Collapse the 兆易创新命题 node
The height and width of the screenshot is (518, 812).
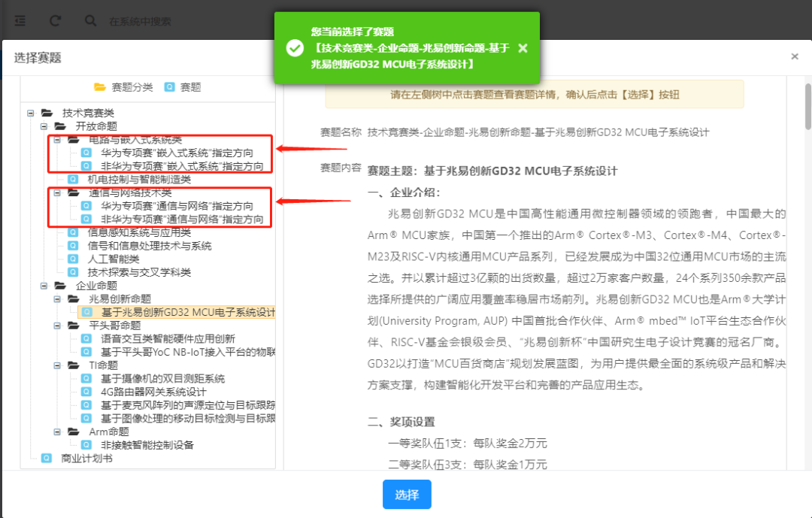pyautogui.click(x=57, y=299)
